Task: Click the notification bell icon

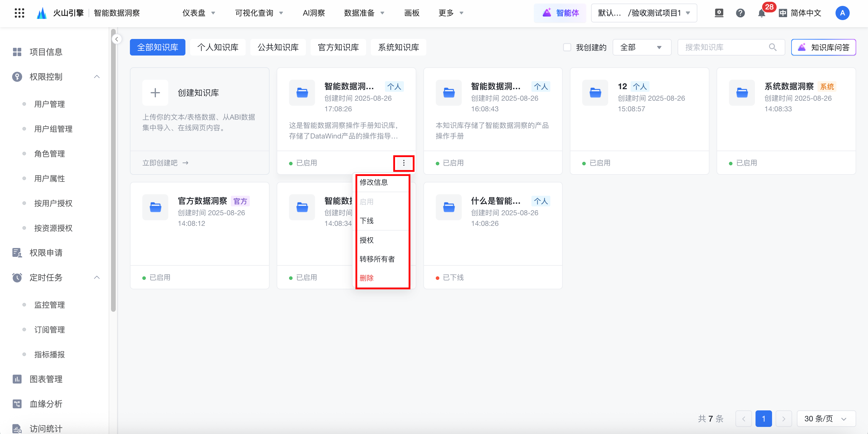Action: click(761, 14)
